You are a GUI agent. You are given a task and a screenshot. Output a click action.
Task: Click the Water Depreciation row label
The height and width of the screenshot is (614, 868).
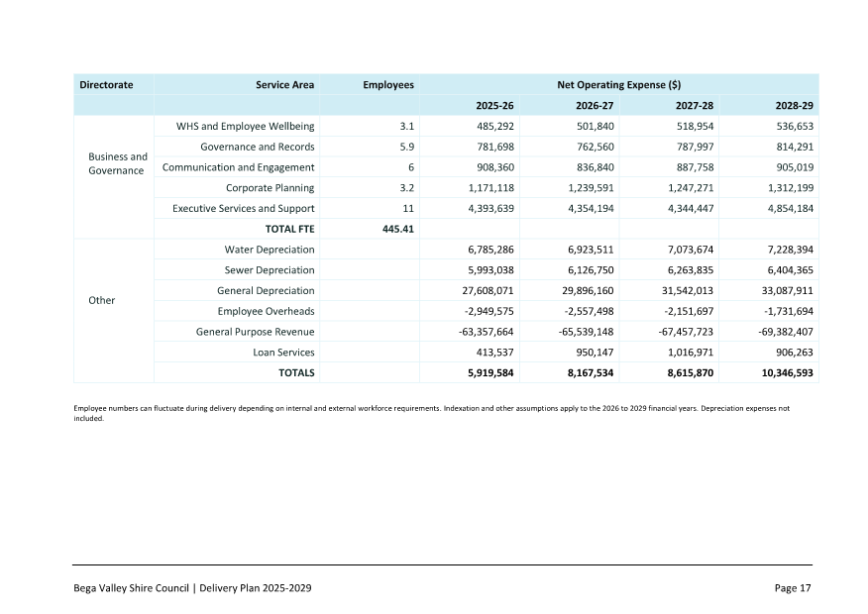(x=270, y=250)
